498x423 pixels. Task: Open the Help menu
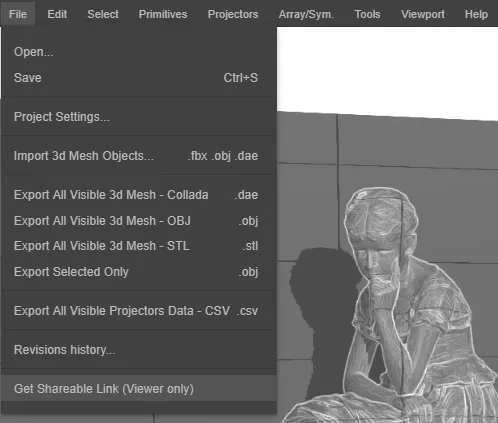point(476,14)
